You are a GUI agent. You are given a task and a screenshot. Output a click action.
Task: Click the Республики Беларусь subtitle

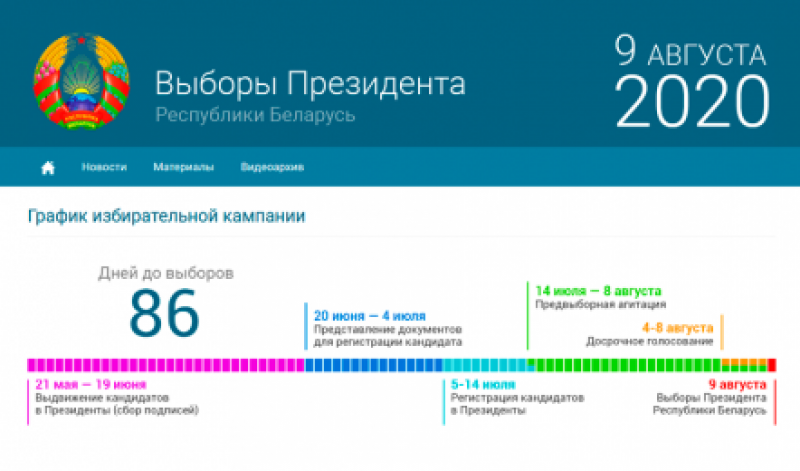pos(255,115)
